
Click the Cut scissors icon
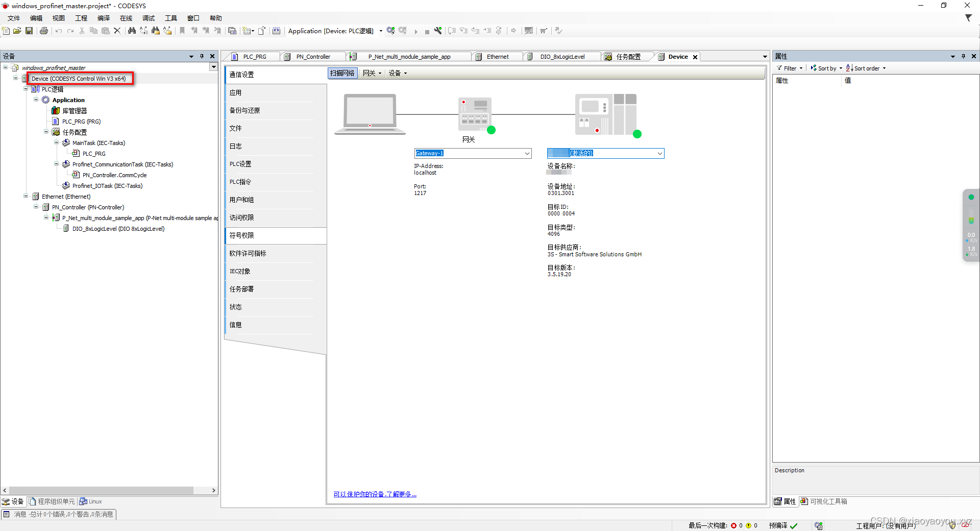point(82,31)
